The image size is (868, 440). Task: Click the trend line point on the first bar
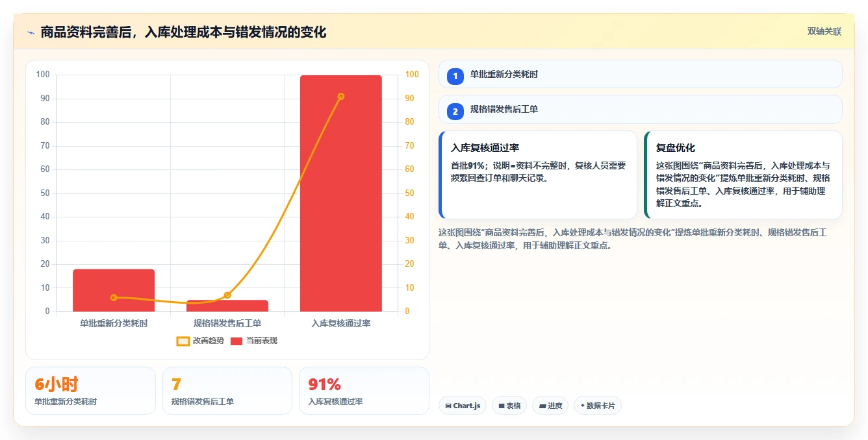pyautogui.click(x=114, y=297)
